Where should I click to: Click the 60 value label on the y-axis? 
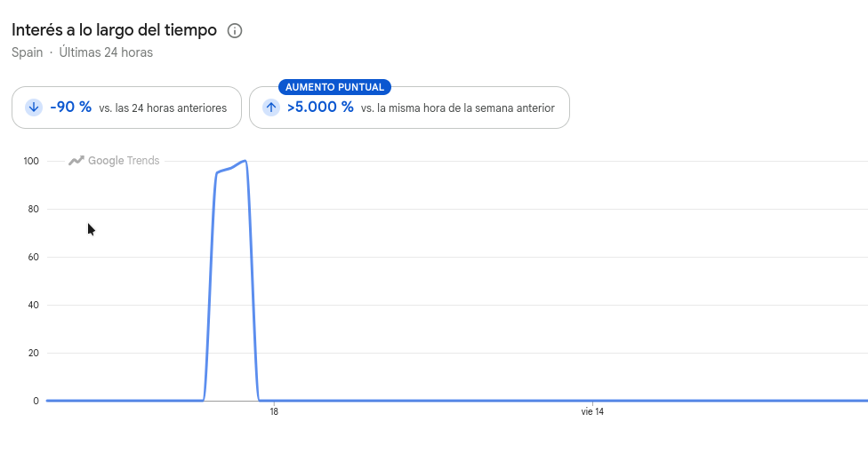click(33, 258)
